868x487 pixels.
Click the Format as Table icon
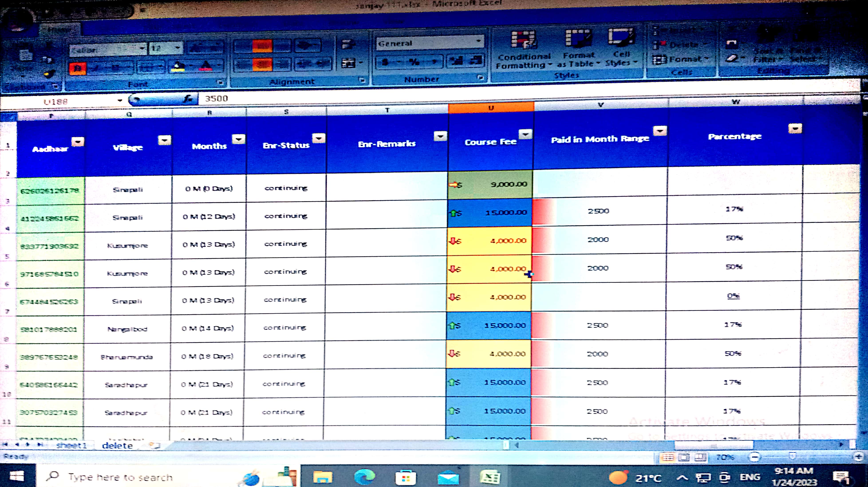578,38
